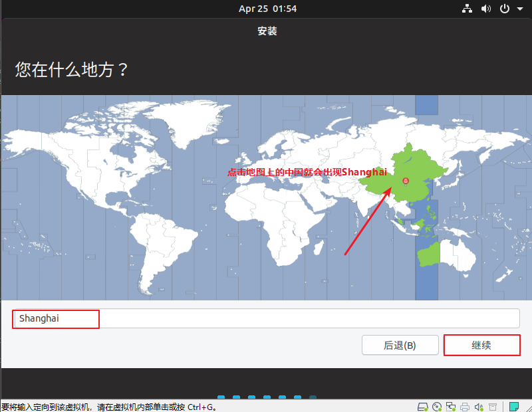
Task: Click the VMware archive box status icon
Action: tap(493, 407)
